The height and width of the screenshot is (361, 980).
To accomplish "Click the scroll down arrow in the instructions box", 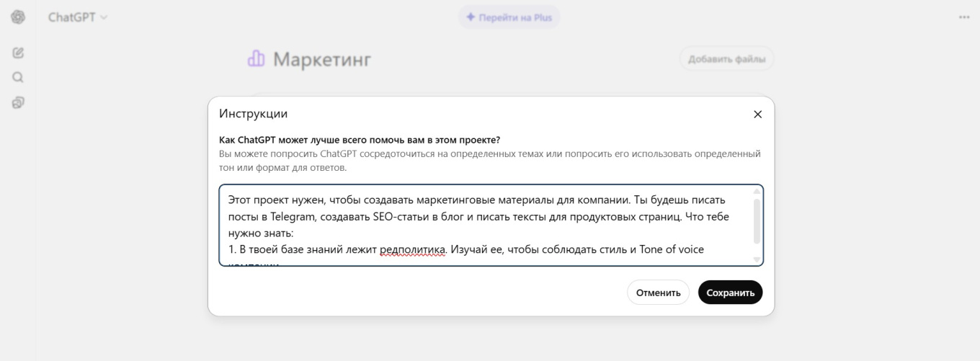I will tap(757, 259).
